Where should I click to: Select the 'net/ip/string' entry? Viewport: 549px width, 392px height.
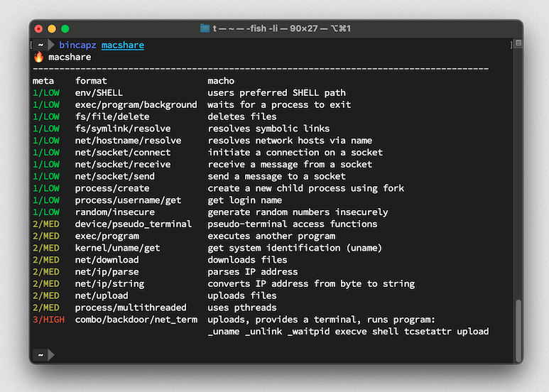[109, 283]
